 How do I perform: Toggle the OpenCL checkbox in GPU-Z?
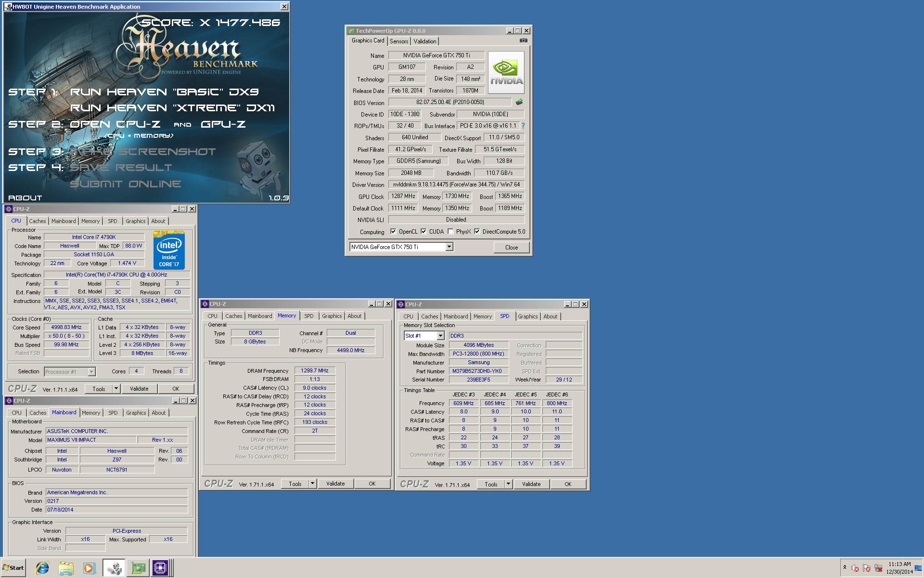point(393,232)
